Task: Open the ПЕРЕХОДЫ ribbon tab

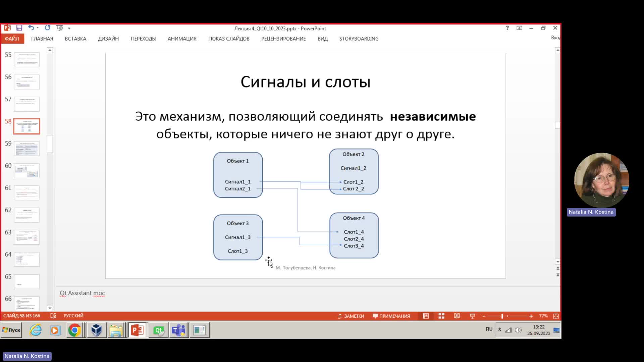Action: pyautogui.click(x=143, y=39)
